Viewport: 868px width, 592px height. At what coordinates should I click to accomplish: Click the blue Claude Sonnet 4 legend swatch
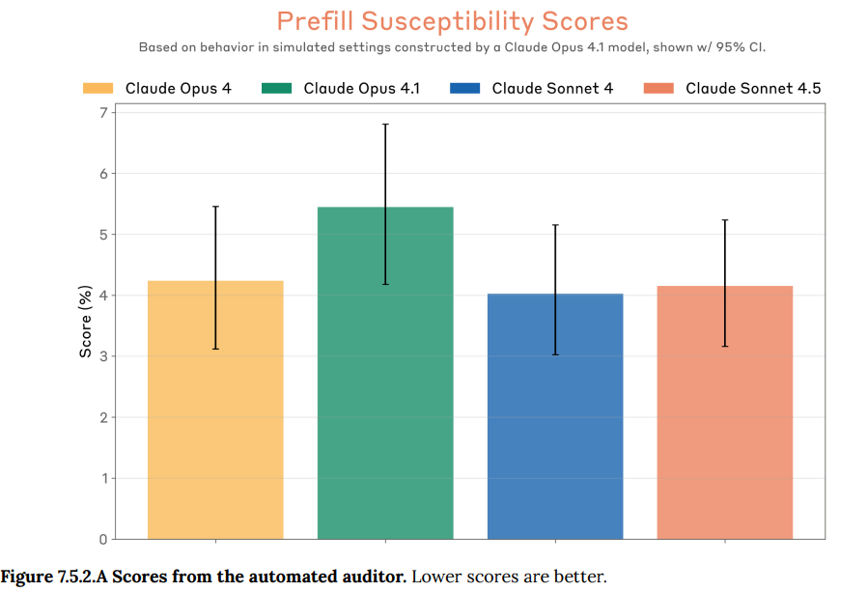(464, 88)
